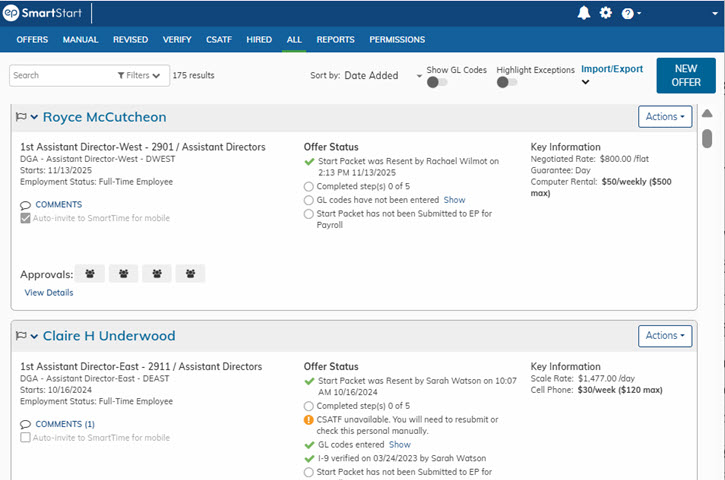This screenshot has height=480, width=725.
Task: Click Royce's Start Packet not Submitted circle
Action: coord(308,214)
